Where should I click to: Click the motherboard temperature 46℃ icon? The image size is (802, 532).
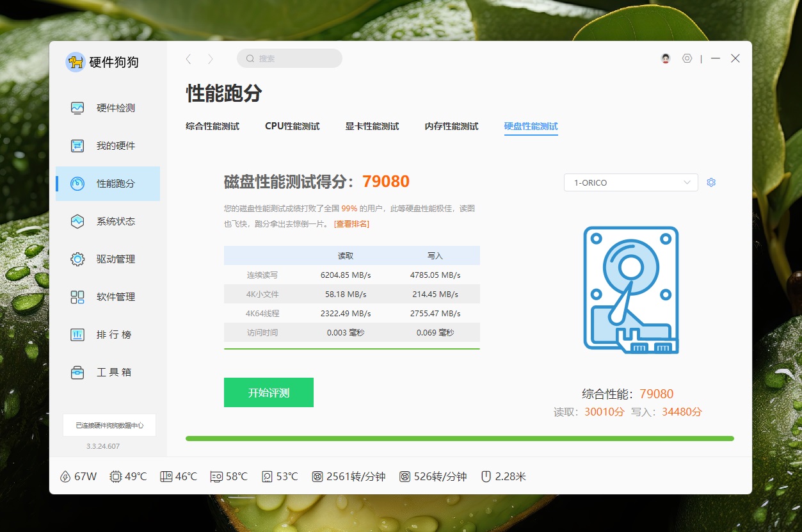click(166, 477)
